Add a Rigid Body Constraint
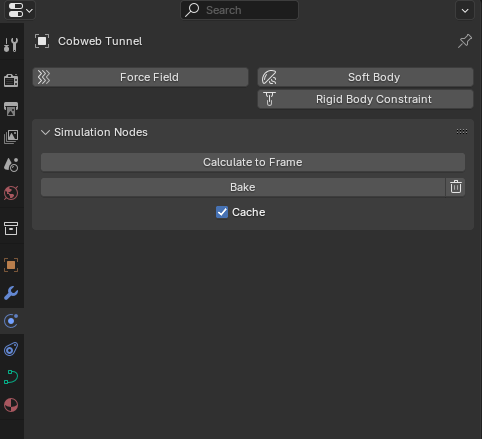482x439 pixels. (365, 99)
